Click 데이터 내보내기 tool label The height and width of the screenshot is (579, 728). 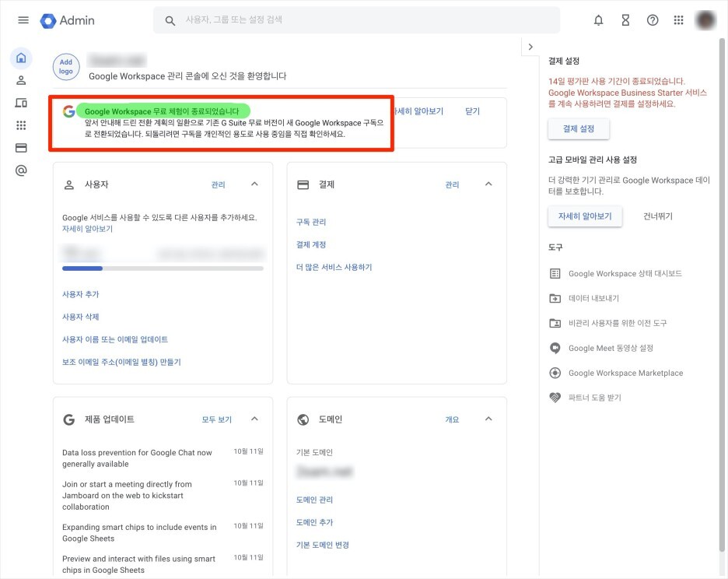593,298
